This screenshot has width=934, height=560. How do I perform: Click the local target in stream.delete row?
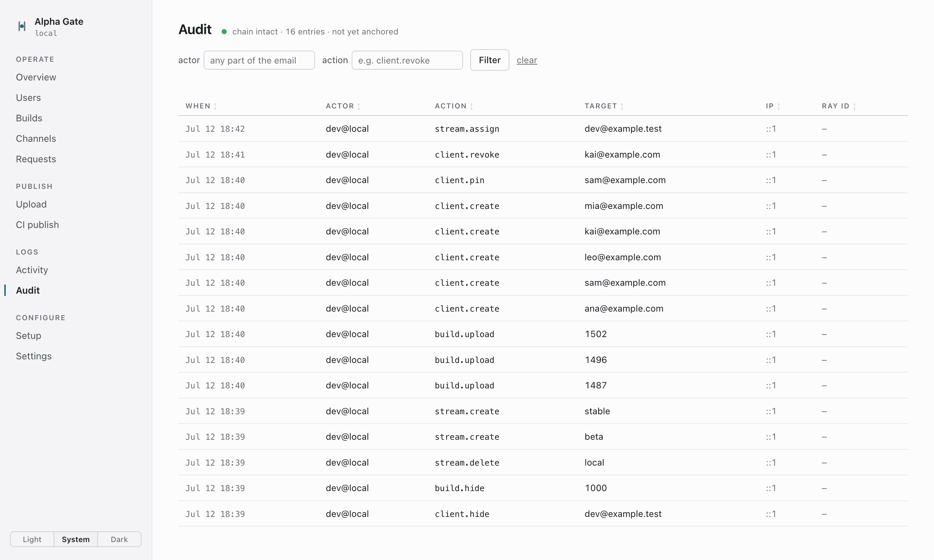tap(594, 462)
